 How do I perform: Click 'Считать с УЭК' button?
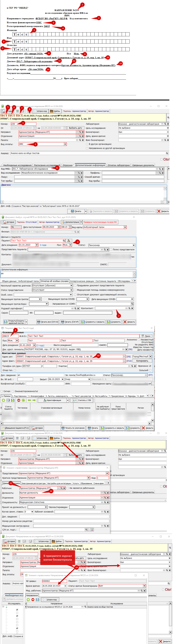pos(82,400)
